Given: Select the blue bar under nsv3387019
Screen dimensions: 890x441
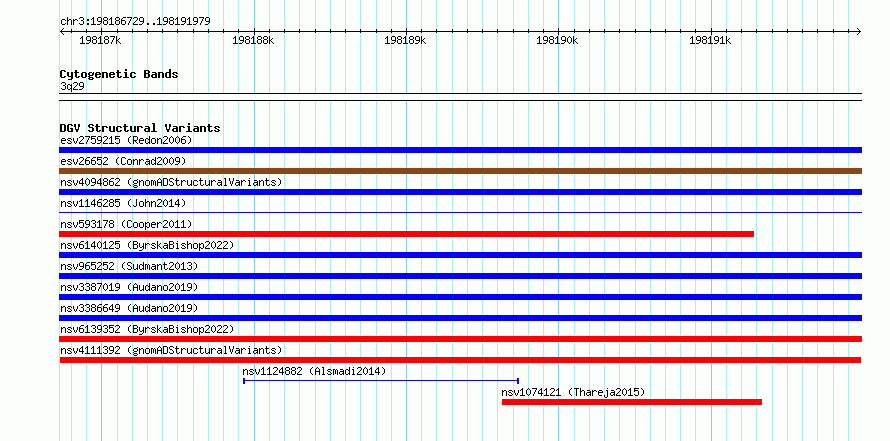Looking at the screenshot, I should tap(460, 297).
